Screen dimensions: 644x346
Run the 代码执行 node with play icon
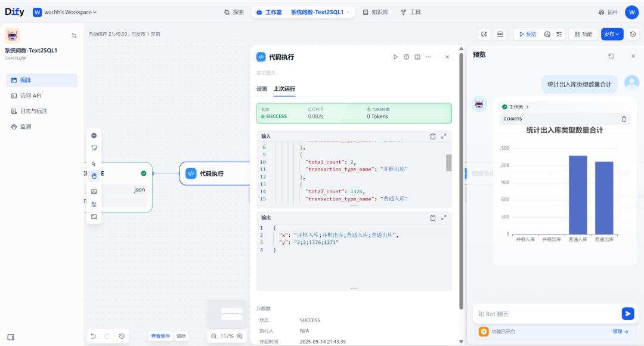tap(395, 57)
